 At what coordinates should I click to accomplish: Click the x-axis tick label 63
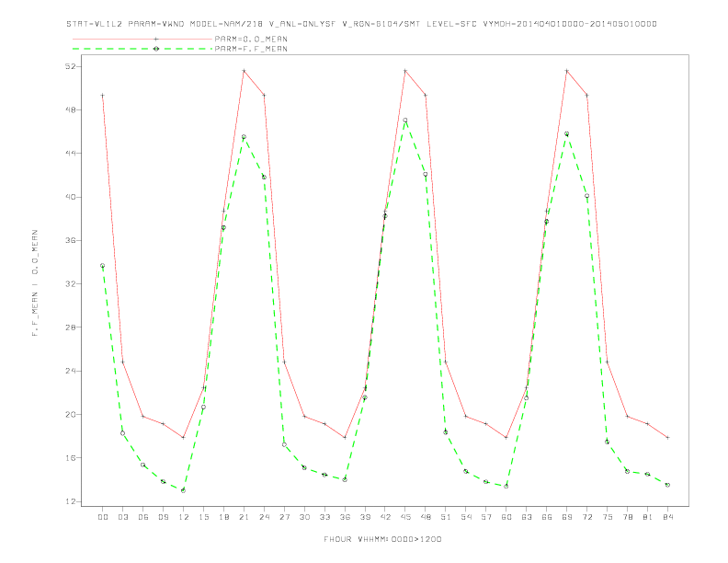tap(527, 517)
